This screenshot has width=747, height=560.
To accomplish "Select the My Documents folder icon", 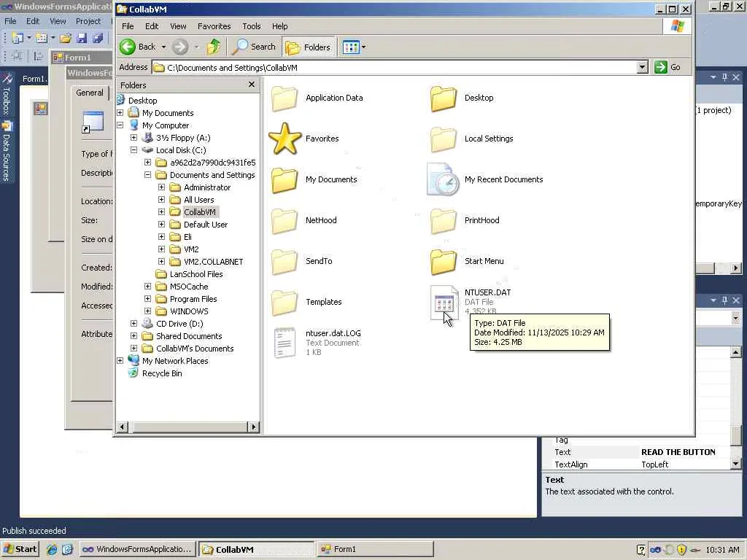I will [x=285, y=180].
